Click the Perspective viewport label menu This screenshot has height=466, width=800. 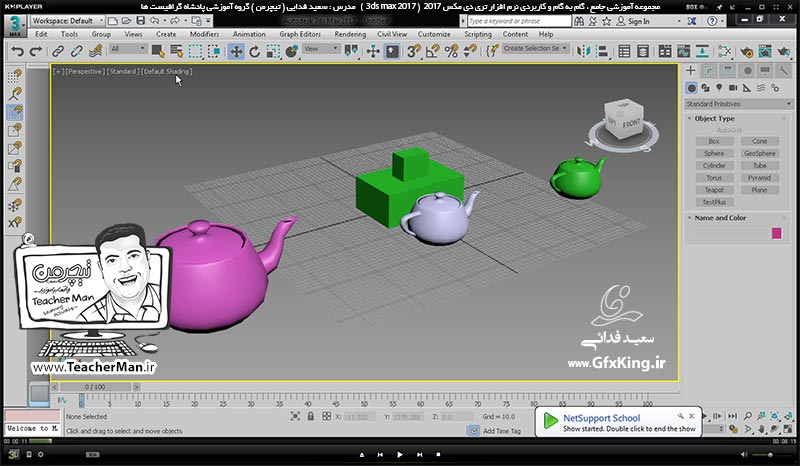[85, 71]
